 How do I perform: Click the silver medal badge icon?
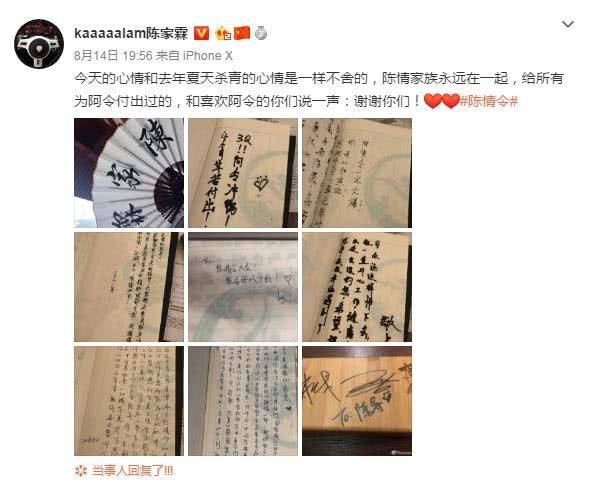tap(261, 33)
